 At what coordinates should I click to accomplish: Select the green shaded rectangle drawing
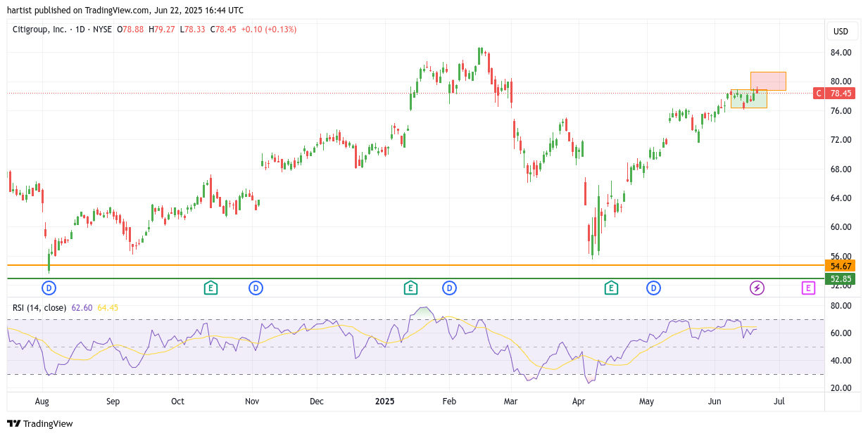click(x=748, y=98)
